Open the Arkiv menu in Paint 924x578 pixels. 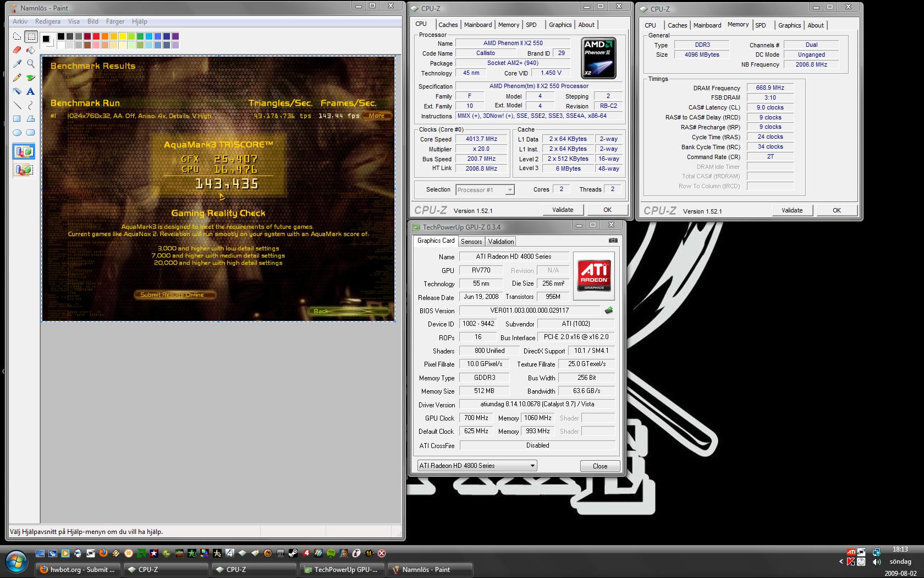[x=20, y=21]
